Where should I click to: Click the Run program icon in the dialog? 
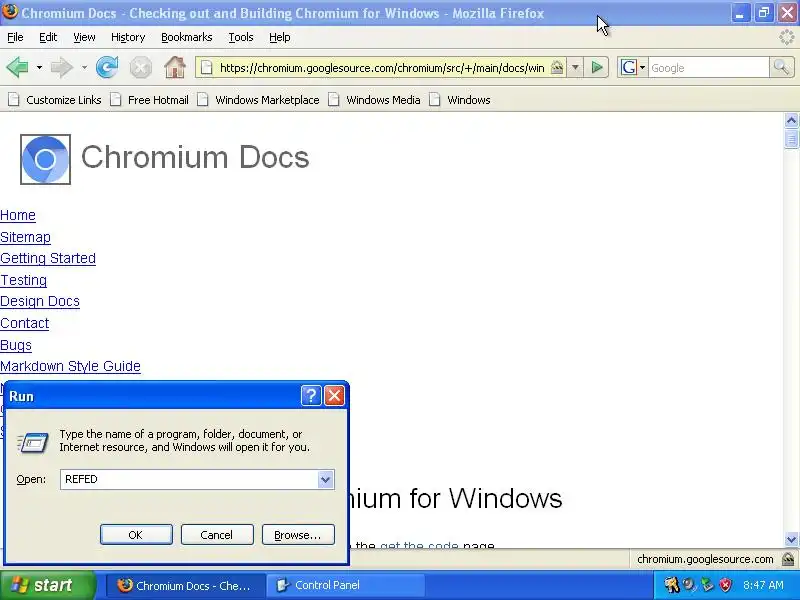33,442
